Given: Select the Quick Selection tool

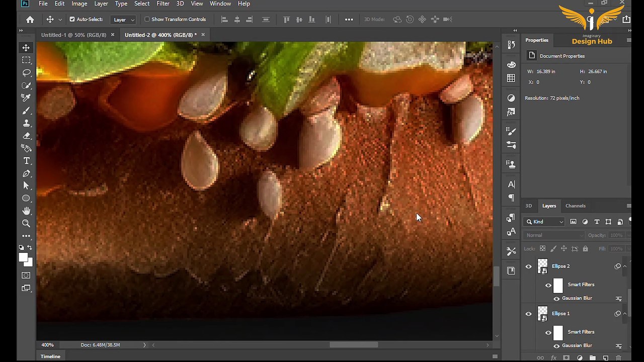Looking at the screenshot, I should point(26,85).
